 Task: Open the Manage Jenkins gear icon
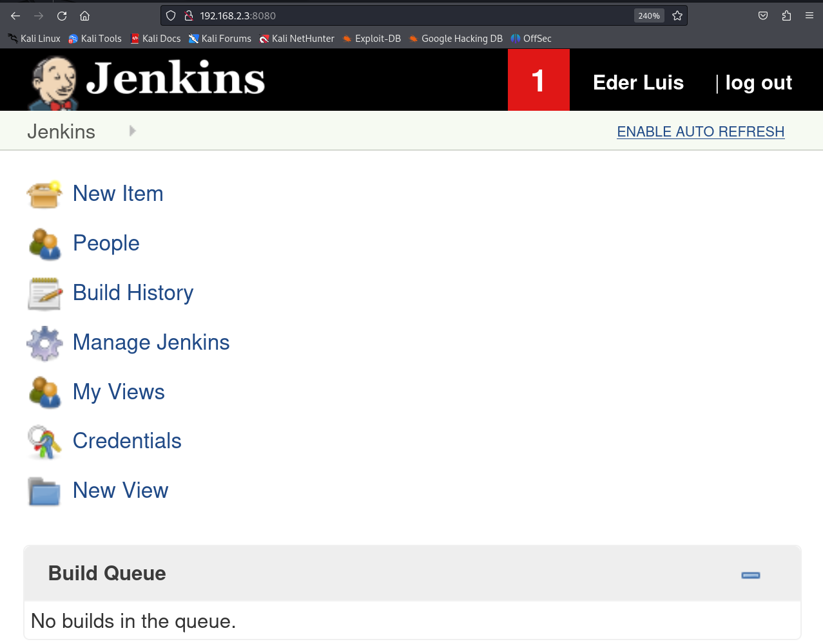[44, 343]
